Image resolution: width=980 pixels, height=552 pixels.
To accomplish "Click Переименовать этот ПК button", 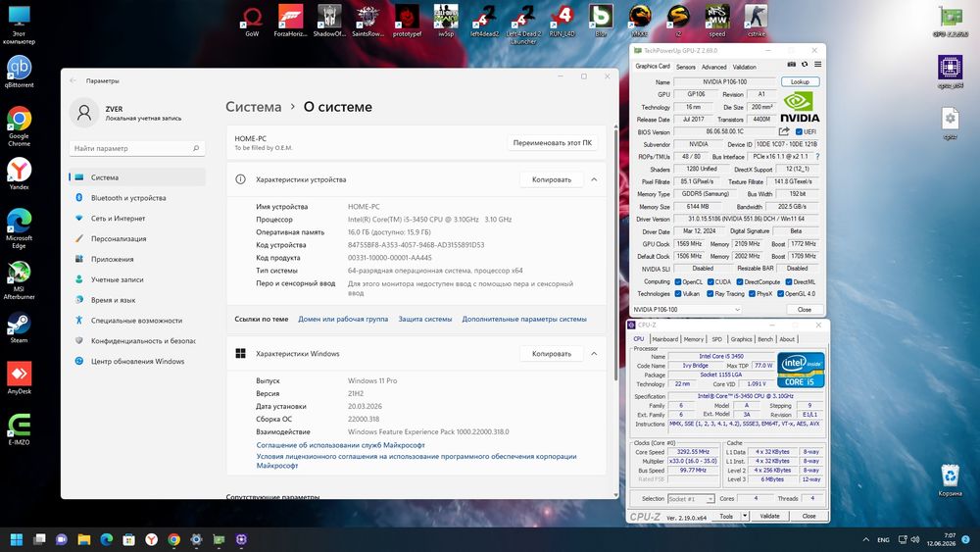I will pyautogui.click(x=552, y=142).
